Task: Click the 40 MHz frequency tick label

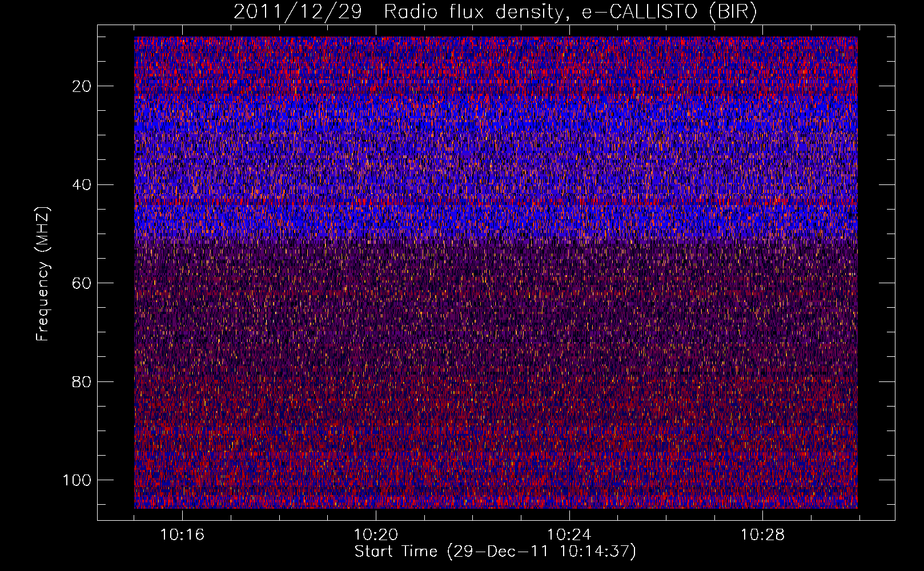Action: click(82, 185)
